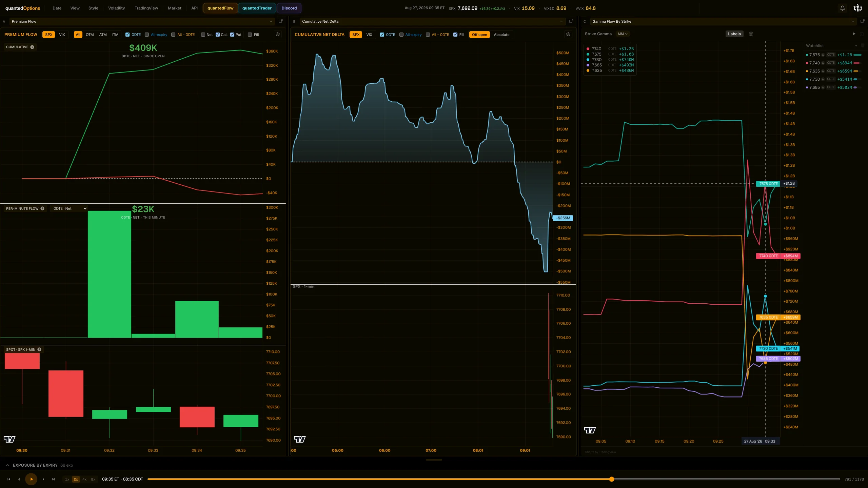Pop out panel B Cumulative Net Delta
Image resolution: width=868 pixels, height=488 pixels.
pos(571,21)
